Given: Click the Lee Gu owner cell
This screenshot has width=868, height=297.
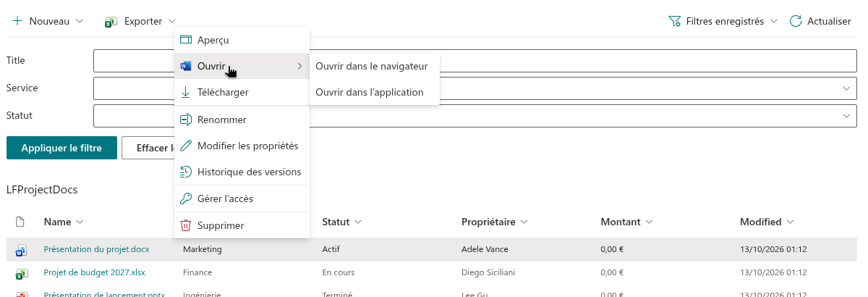Looking at the screenshot, I should pos(473,295).
